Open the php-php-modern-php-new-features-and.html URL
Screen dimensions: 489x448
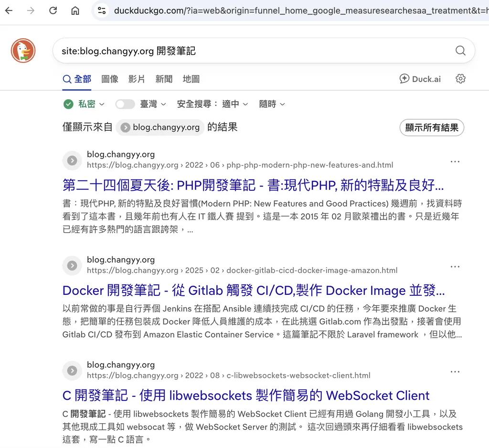[240, 165]
